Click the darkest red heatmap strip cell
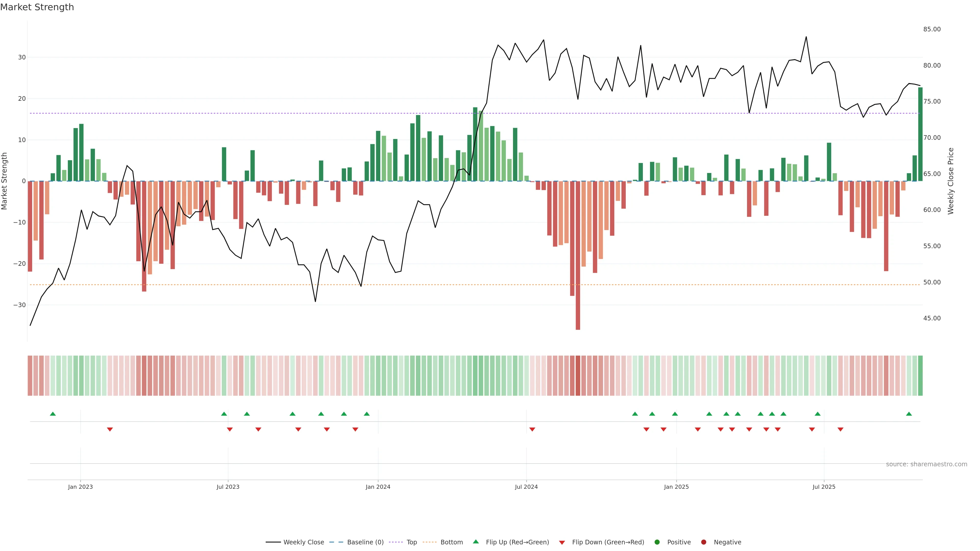 pyautogui.click(x=578, y=375)
